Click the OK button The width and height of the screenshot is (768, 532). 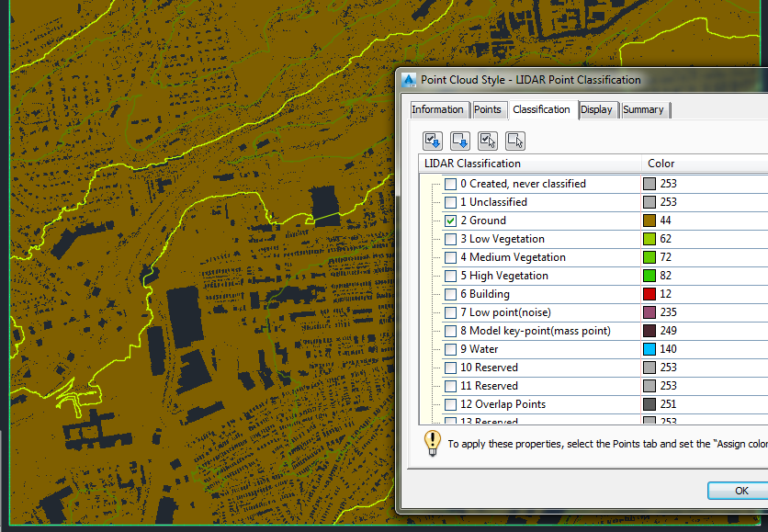[740, 490]
